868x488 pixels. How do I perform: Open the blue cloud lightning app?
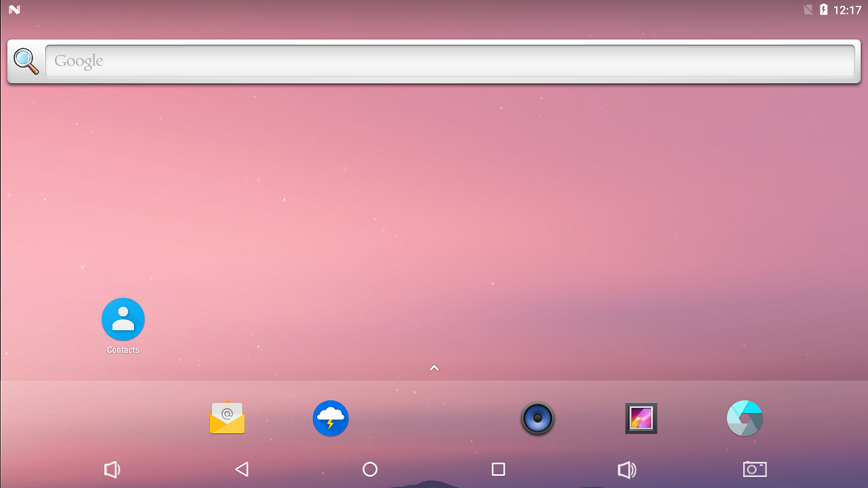pos(331,419)
